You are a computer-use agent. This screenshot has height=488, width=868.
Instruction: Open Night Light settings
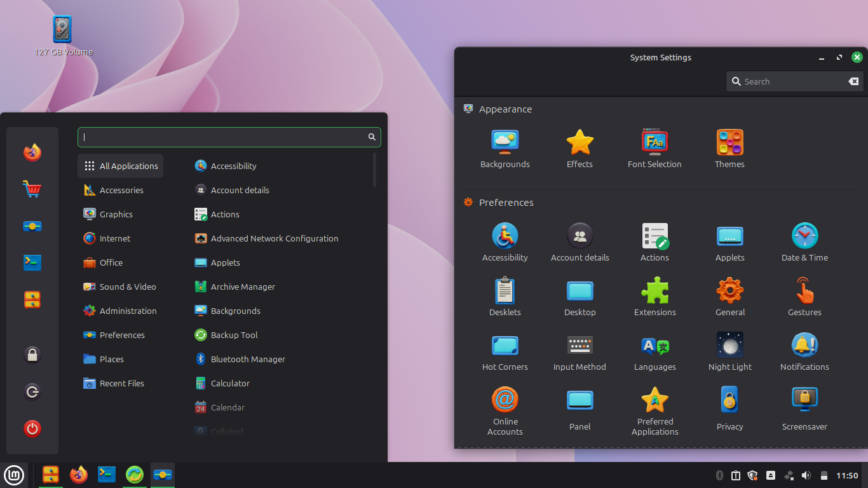pos(729,352)
